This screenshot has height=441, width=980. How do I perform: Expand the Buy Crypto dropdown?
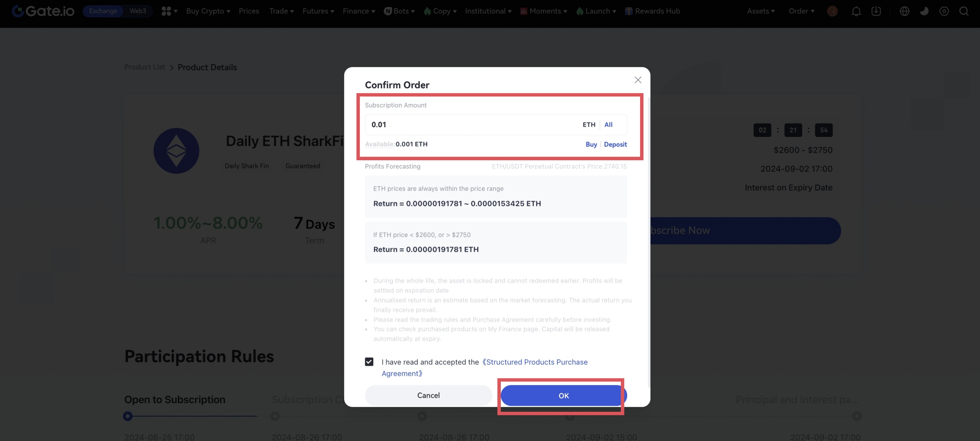(x=208, y=11)
